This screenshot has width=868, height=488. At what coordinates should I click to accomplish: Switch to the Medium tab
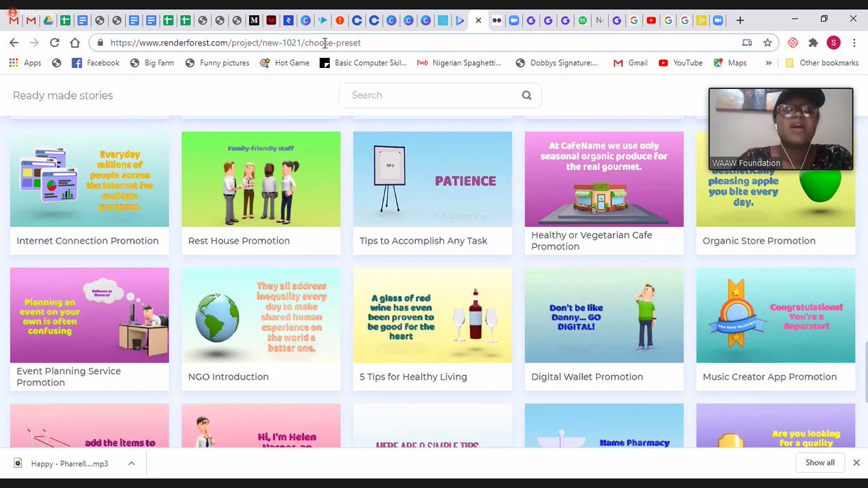coord(254,20)
